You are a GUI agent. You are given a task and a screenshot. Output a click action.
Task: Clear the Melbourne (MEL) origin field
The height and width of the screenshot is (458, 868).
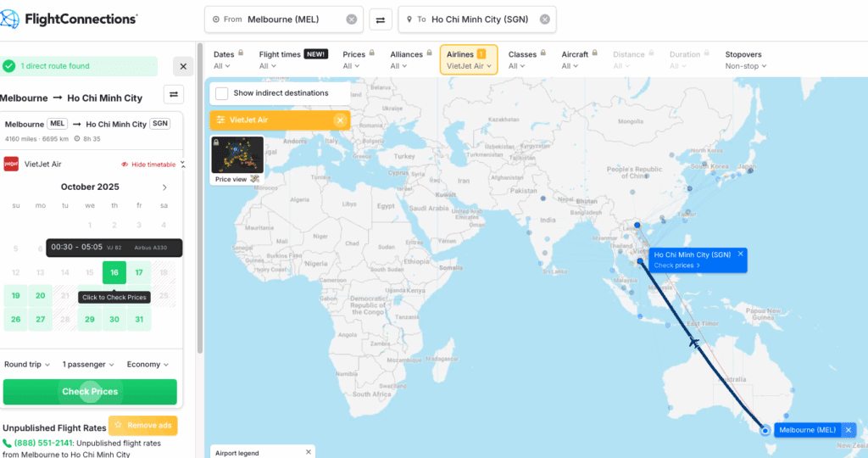[352, 20]
